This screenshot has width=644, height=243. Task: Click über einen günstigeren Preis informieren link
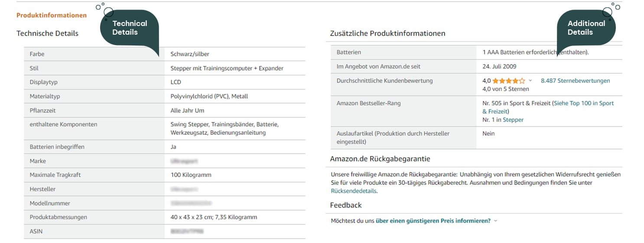[433, 221]
